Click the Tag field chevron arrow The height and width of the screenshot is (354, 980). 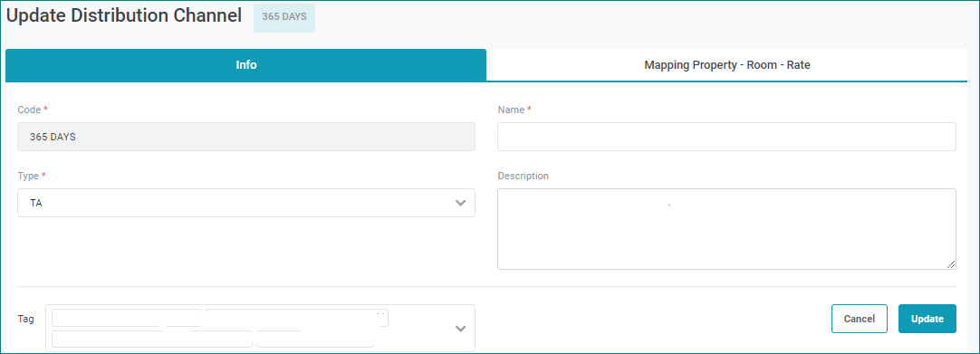461,329
